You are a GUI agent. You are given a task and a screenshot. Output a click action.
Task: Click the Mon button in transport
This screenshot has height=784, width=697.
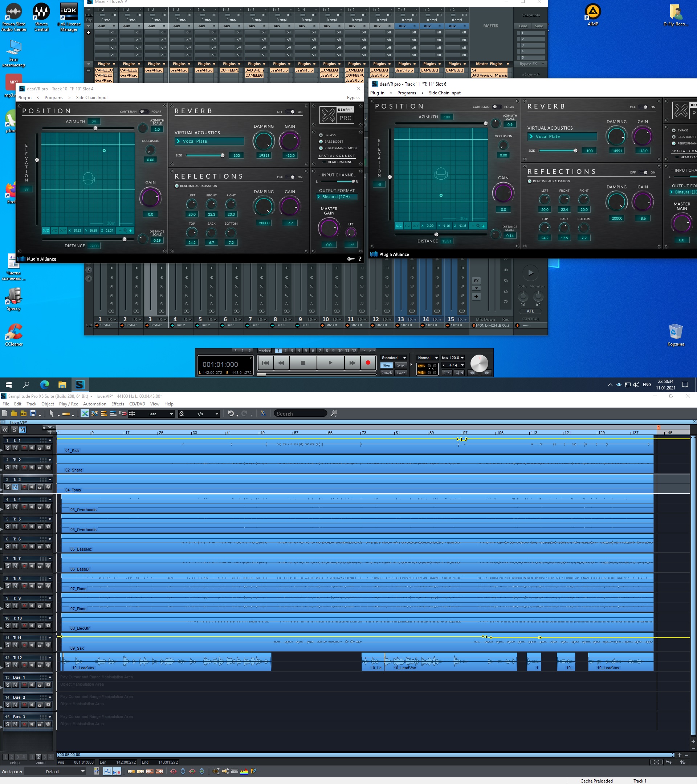[386, 366]
